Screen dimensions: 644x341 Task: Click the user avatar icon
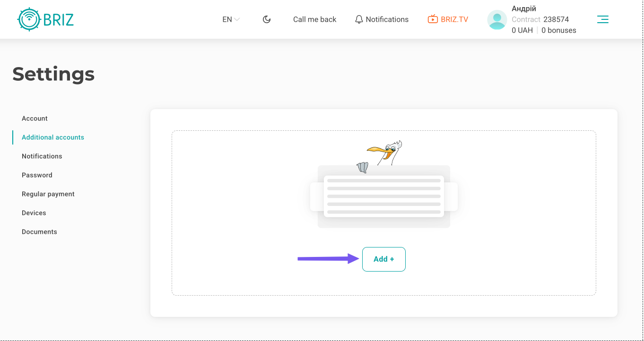pos(497,20)
